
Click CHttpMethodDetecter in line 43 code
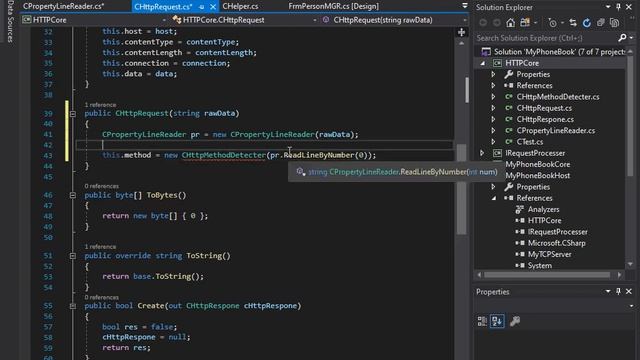point(223,155)
